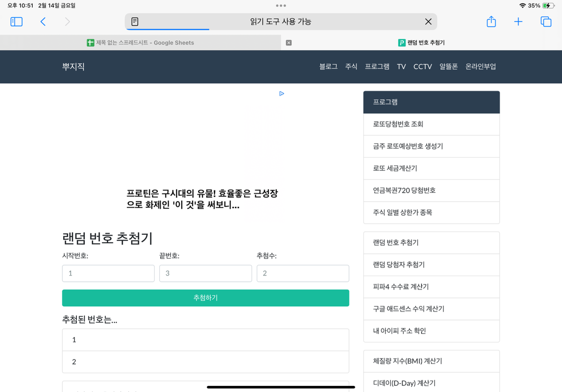The height and width of the screenshot is (392, 562).
Task: Close the tab with the small X
Action: pos(288,43)
